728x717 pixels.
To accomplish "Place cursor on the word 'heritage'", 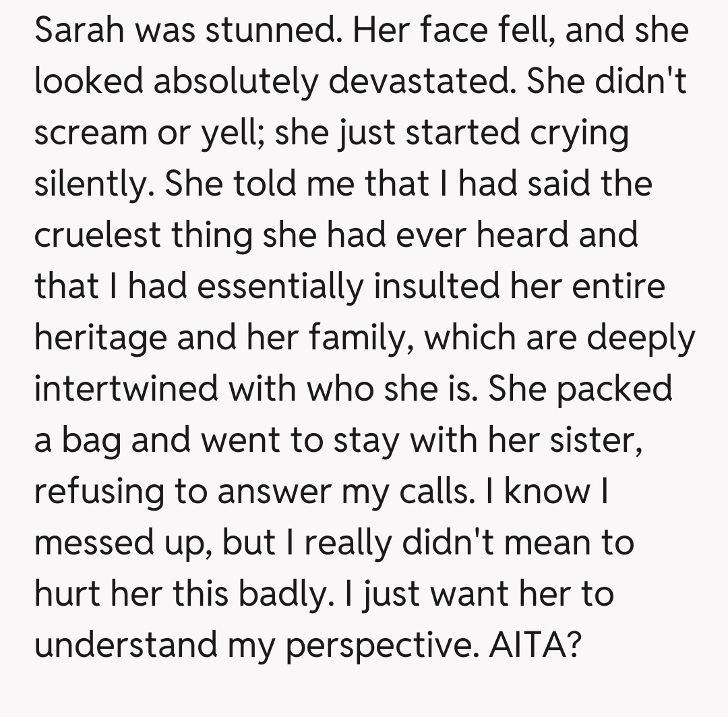I will (x=100, y=339).
